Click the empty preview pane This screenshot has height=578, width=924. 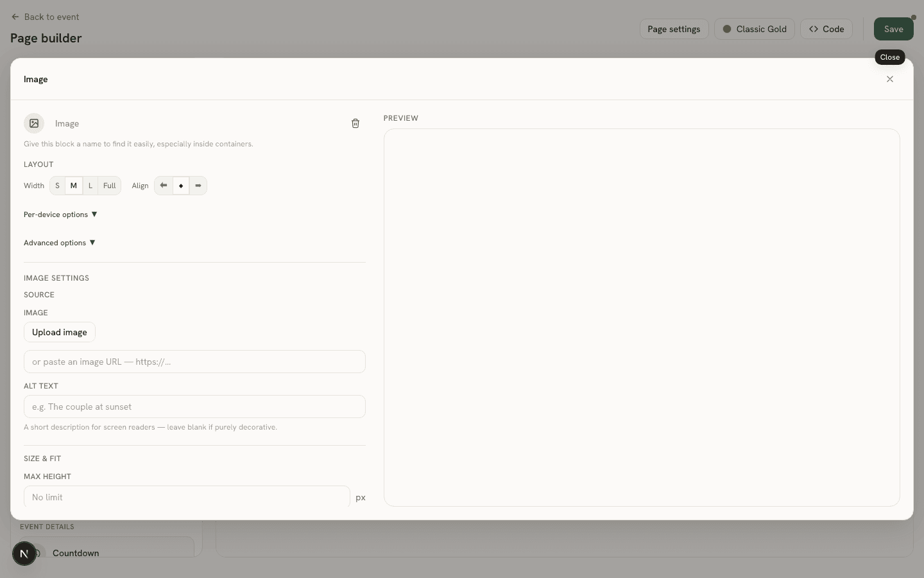pyautogui.click(x=642, y=317)
